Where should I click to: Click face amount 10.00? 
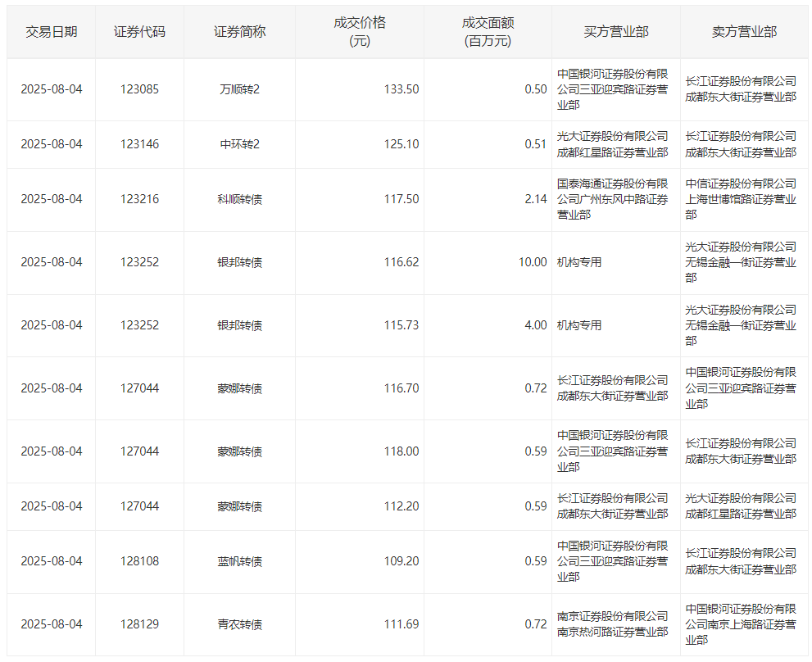pyautogui.click(x=533, y=262)
